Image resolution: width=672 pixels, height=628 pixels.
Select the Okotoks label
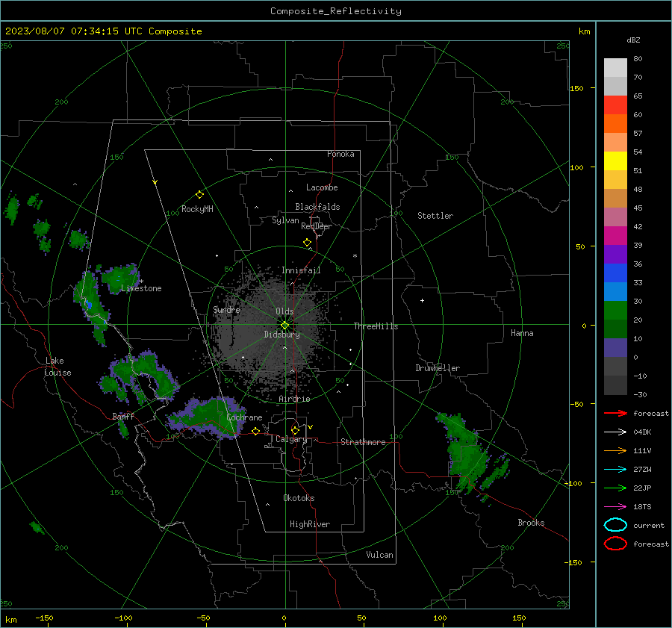(299, 498)
